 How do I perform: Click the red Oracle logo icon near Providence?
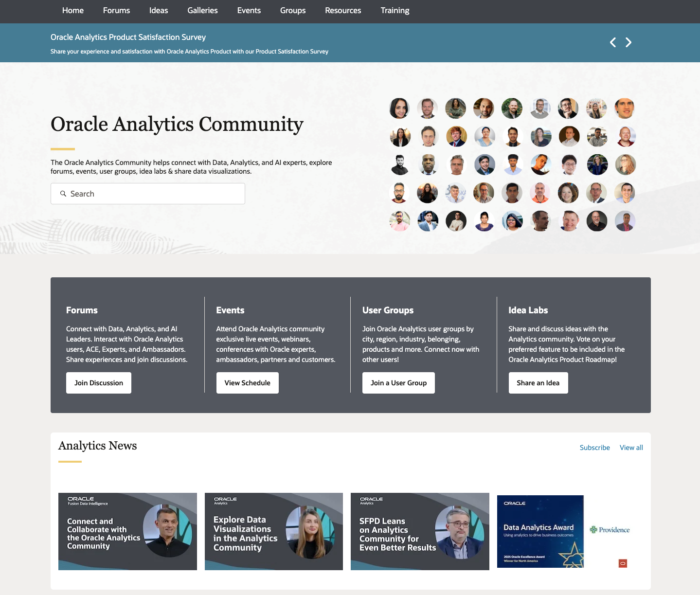(x=623, y=563)
